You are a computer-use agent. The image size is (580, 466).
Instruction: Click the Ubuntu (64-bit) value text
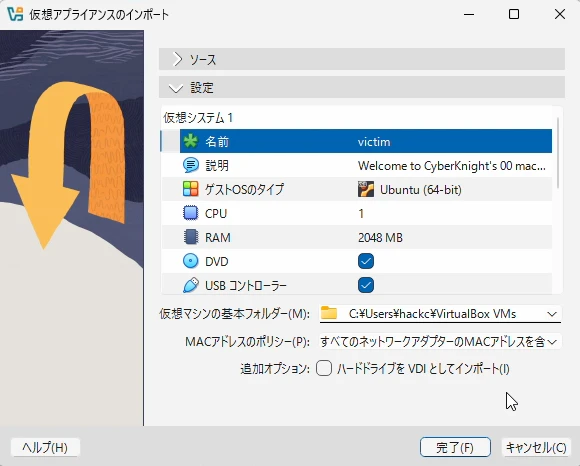click(x=421, y=190)
